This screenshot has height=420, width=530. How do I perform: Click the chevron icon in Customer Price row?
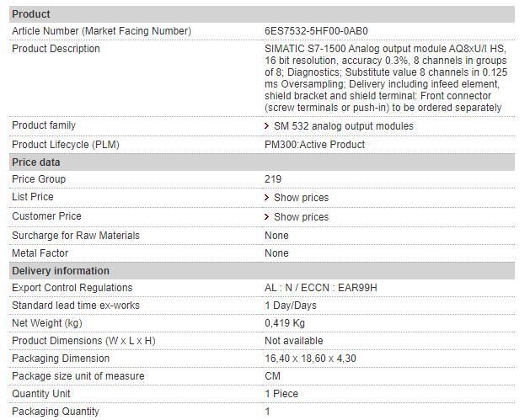coord(267,217)
